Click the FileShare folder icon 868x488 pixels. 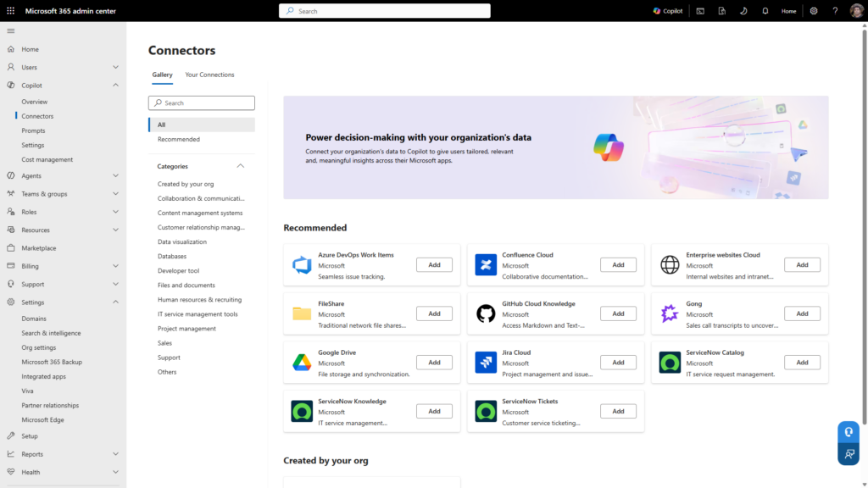302,313
